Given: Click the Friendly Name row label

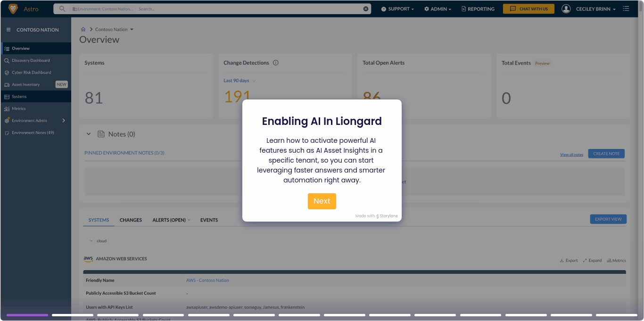Looking at the screenshot, I should 100,280.
